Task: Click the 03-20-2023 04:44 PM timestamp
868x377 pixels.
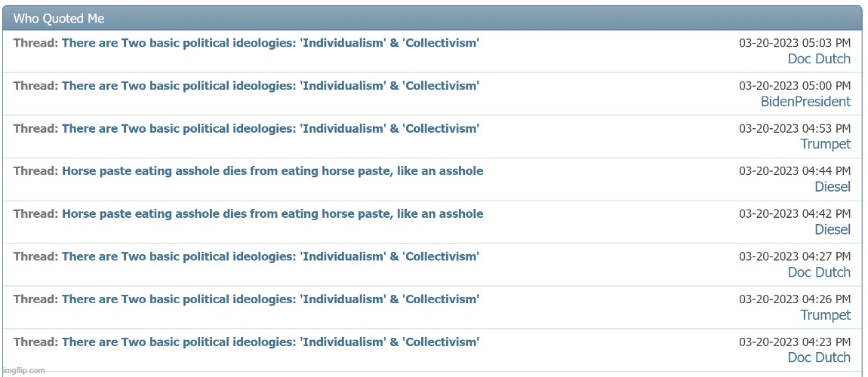Action: 794,171
